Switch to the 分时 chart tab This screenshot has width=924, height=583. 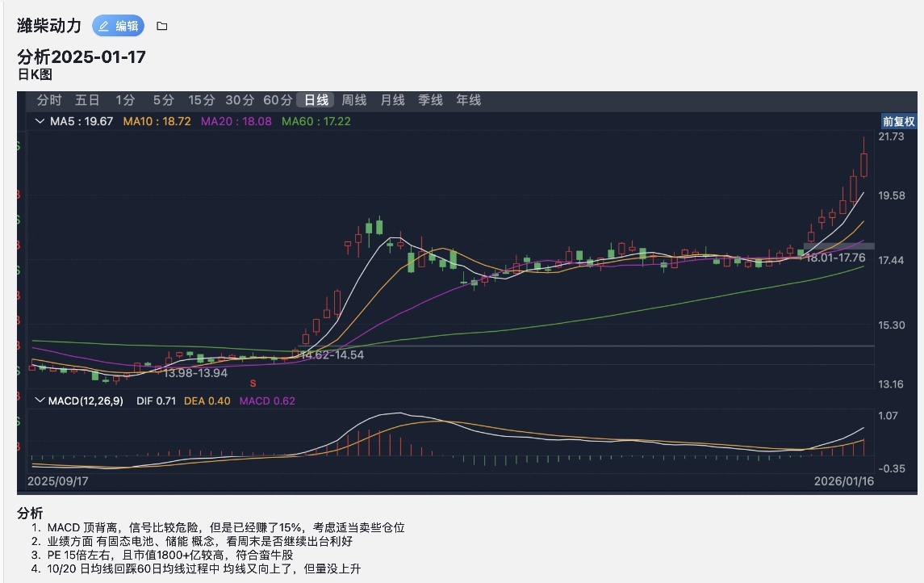click(x=49, y=100)
